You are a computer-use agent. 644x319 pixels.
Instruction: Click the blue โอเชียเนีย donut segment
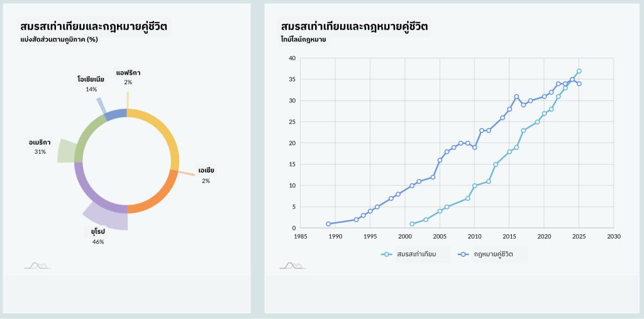[116, 114]
